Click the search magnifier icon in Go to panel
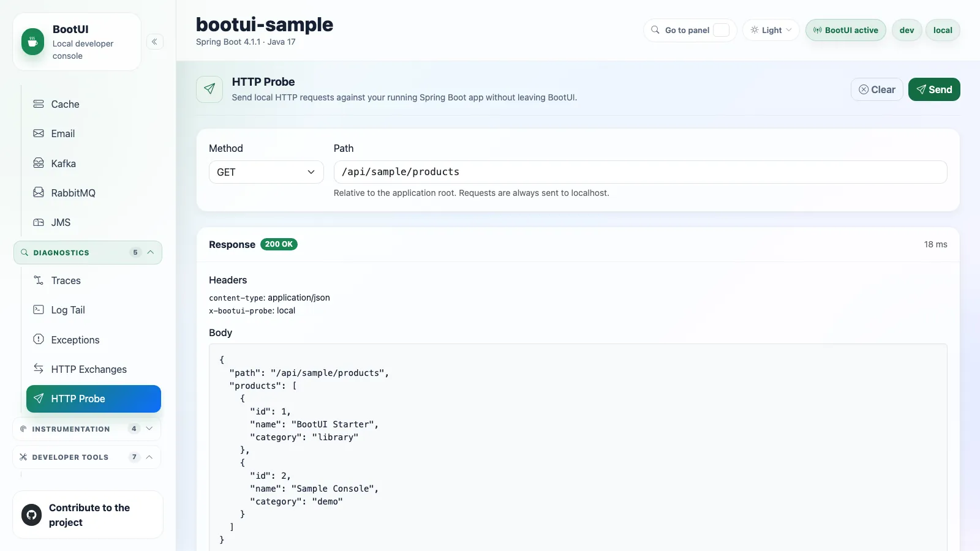Image resolution: width=980 pixels, height=551 pixels. [655, 30]
